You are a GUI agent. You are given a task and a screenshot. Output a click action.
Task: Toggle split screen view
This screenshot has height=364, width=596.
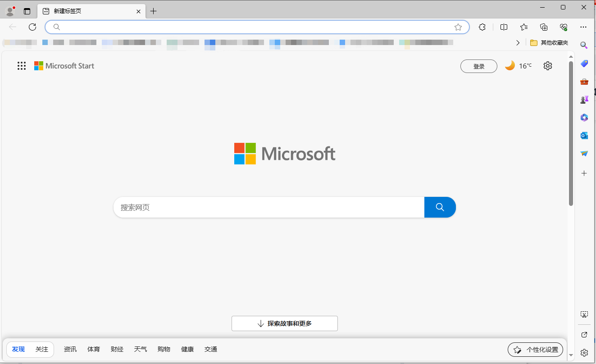click(504, 27)
